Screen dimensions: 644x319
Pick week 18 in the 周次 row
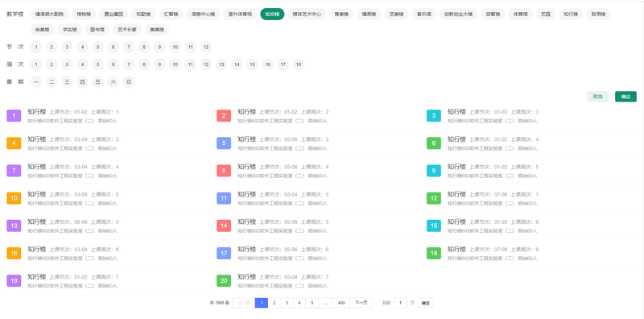[x=299, y=64]
